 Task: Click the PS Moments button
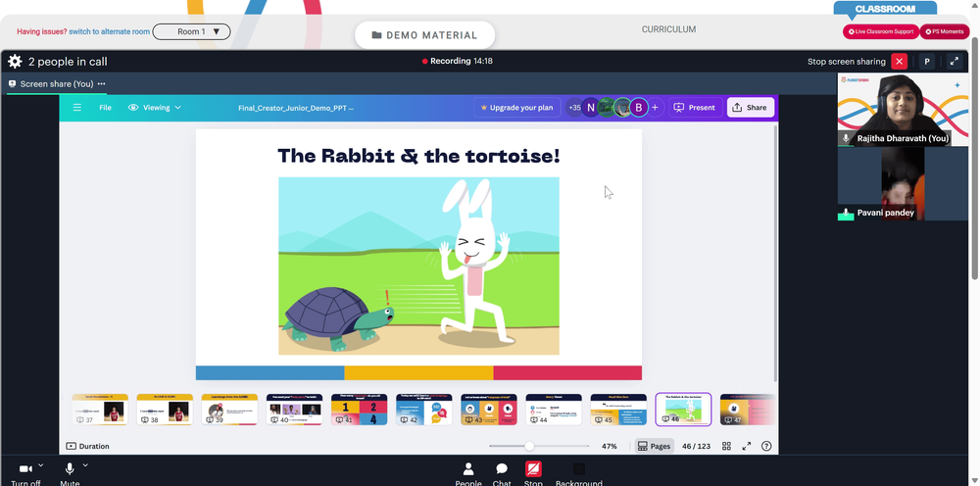[x=945, y=31]
